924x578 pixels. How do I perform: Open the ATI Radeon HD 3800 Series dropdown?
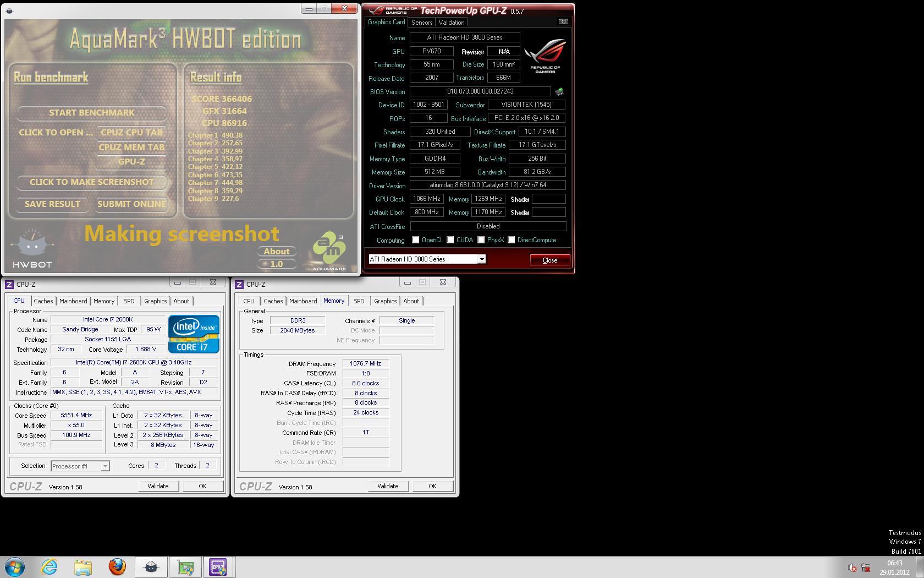pos(427,259)
